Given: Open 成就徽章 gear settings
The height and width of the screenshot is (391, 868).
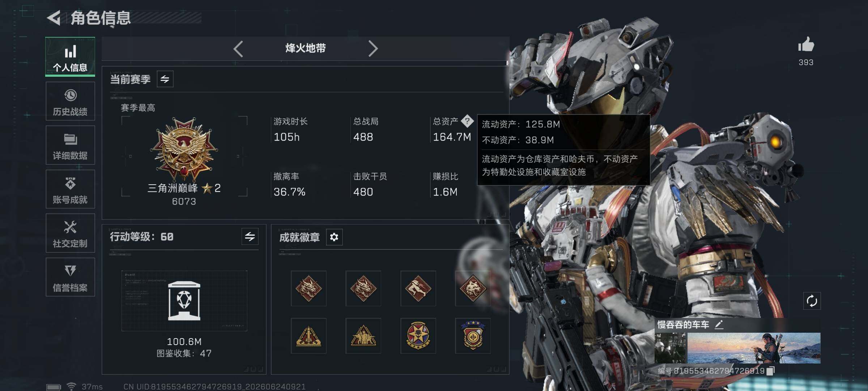Looking at the screenshot, I should point(334,237).
